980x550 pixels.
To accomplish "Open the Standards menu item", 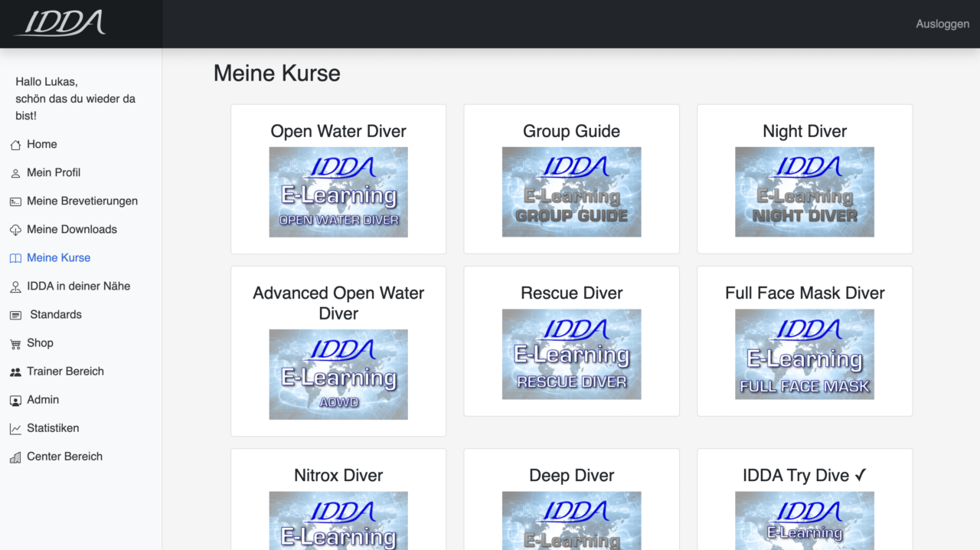I will click(55, 315).
